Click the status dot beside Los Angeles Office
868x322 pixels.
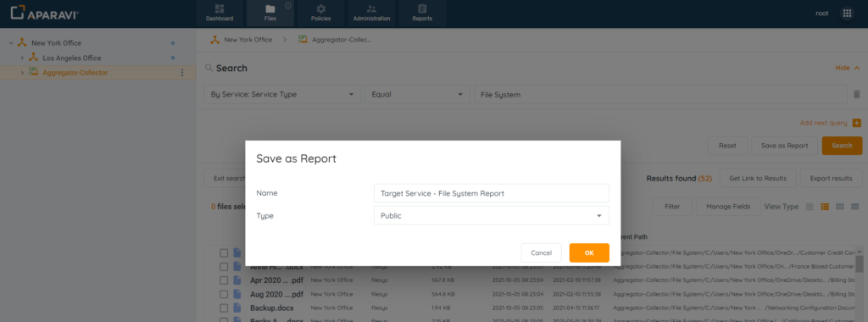point(173,58)
